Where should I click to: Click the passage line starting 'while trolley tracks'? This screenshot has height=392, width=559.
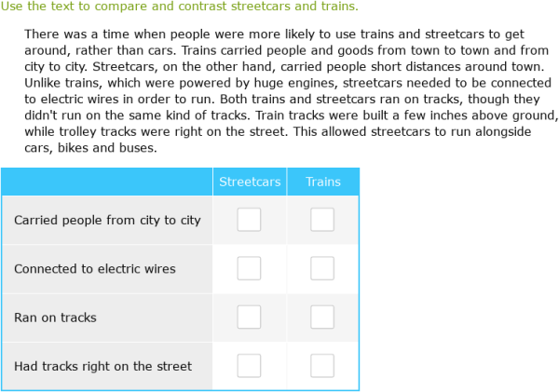(278, 132)
